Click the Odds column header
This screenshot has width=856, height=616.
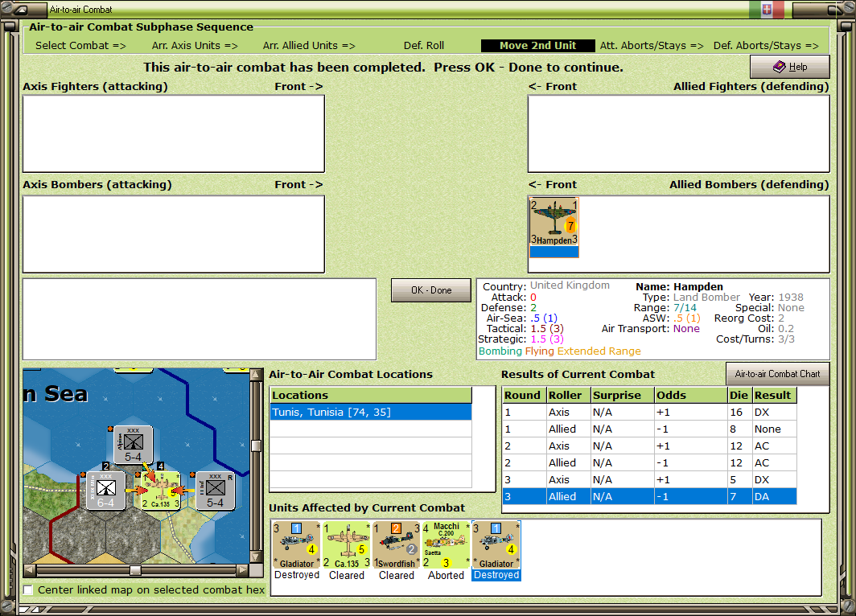click(x=691, y=395)
